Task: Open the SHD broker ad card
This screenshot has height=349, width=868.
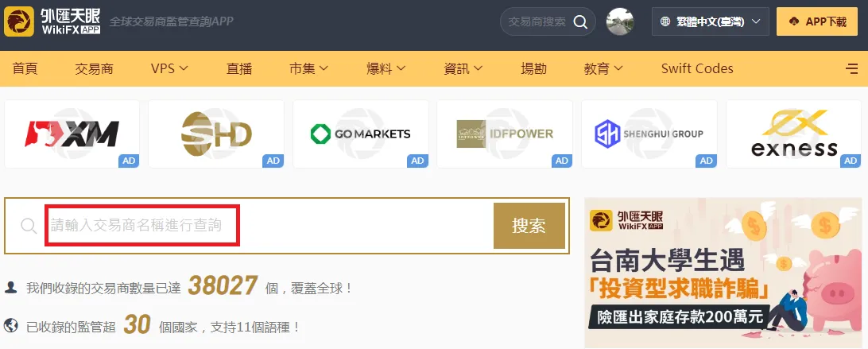Action: (x=216, y=134)
